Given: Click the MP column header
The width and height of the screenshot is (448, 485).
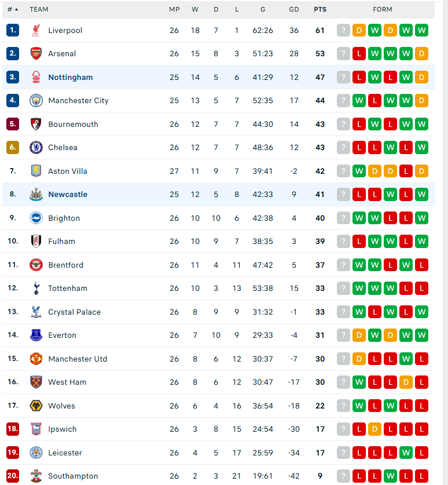Looking at the screenshot, I should coord(174,9).
